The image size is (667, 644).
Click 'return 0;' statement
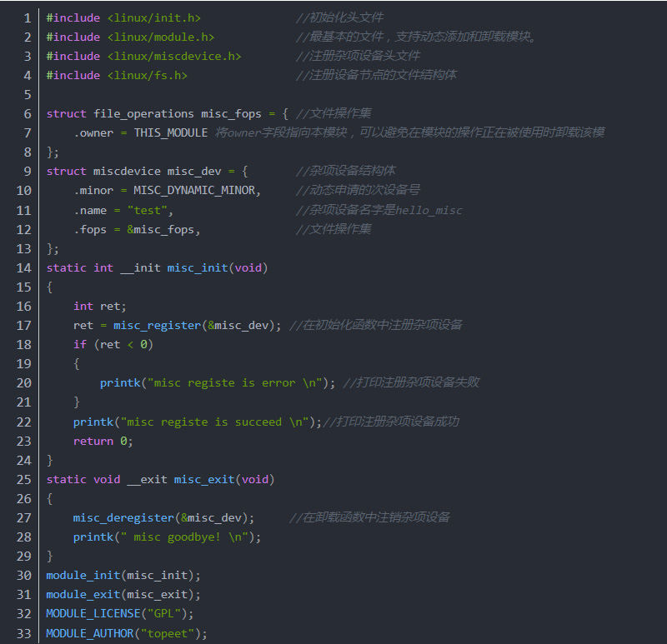point(103,442)
